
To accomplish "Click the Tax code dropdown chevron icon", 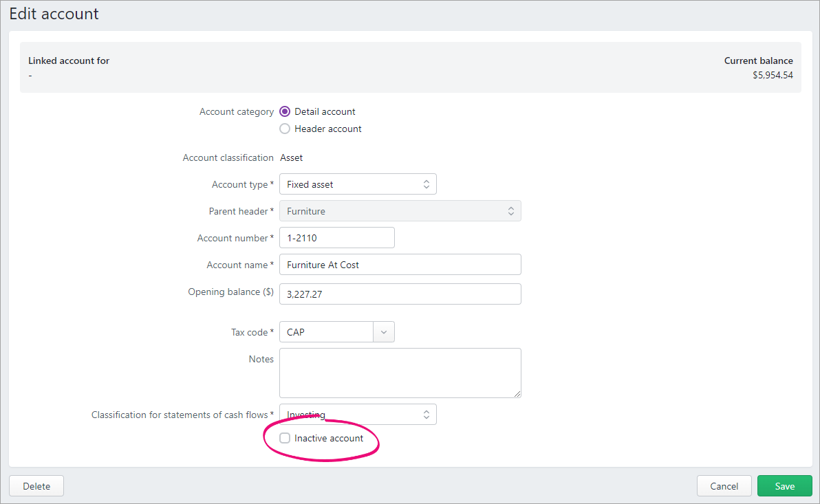I will [384, 331].
